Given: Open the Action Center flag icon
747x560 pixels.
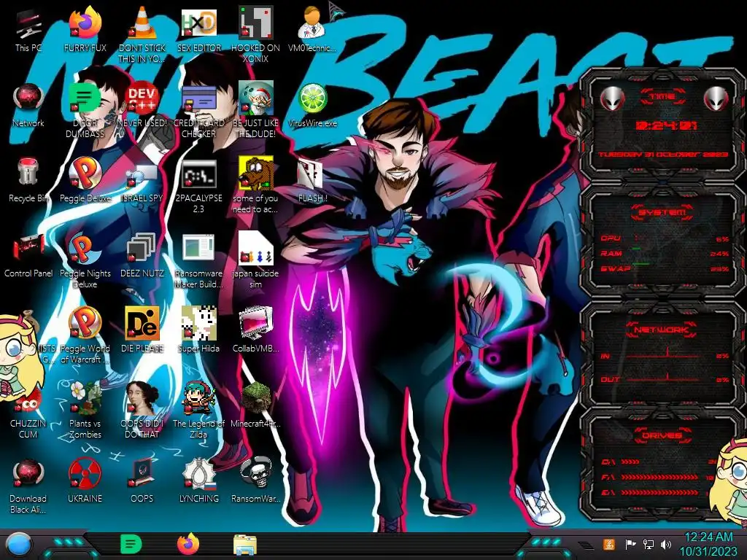Looking at the screenshot, I should (x=630, y=544).
